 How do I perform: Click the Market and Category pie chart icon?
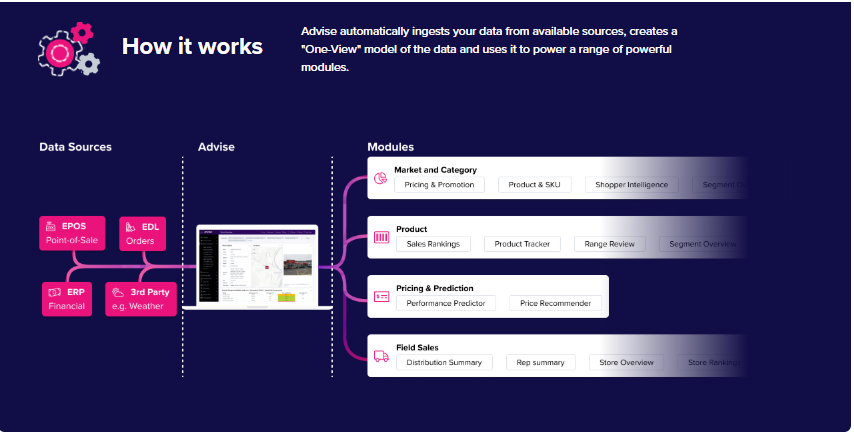tap(381, 178)
